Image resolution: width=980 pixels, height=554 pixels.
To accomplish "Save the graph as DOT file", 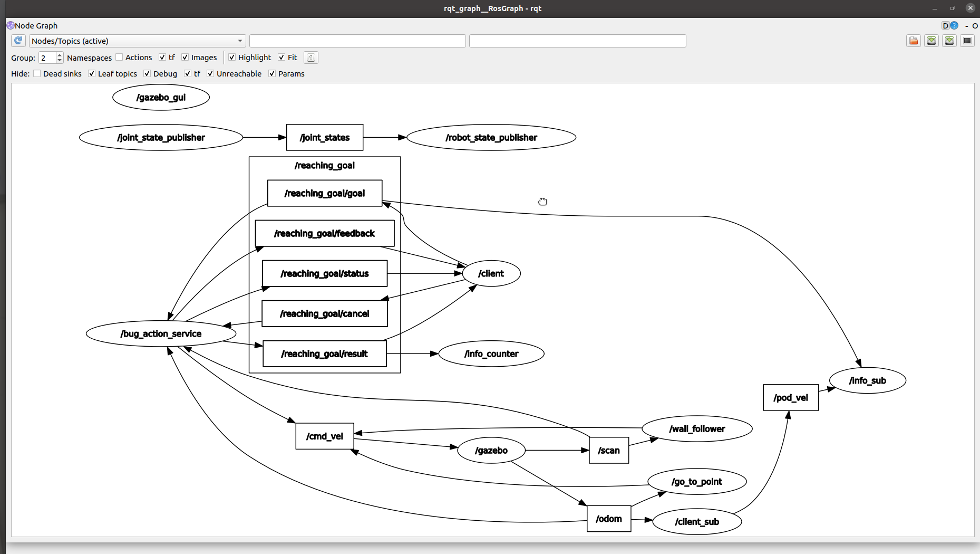I will click(x=932, y=41).
